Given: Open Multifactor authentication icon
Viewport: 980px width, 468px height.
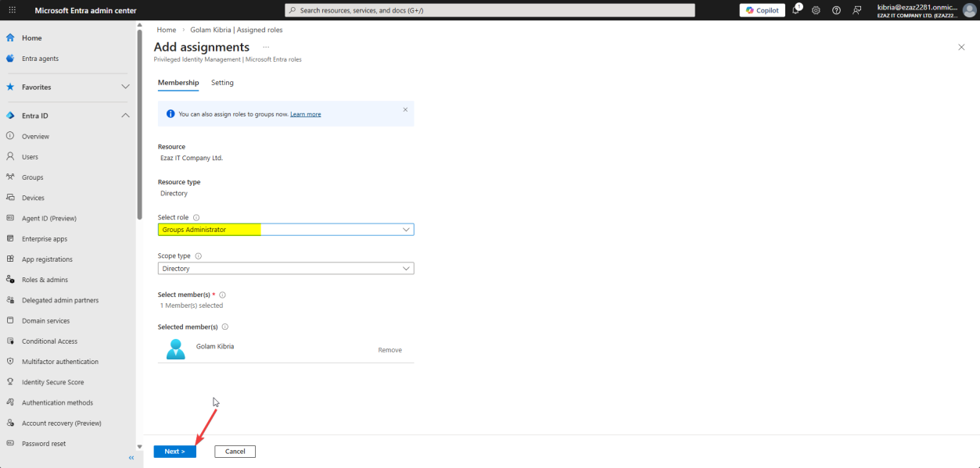Looking at the screenshot, I should [10, 362].
